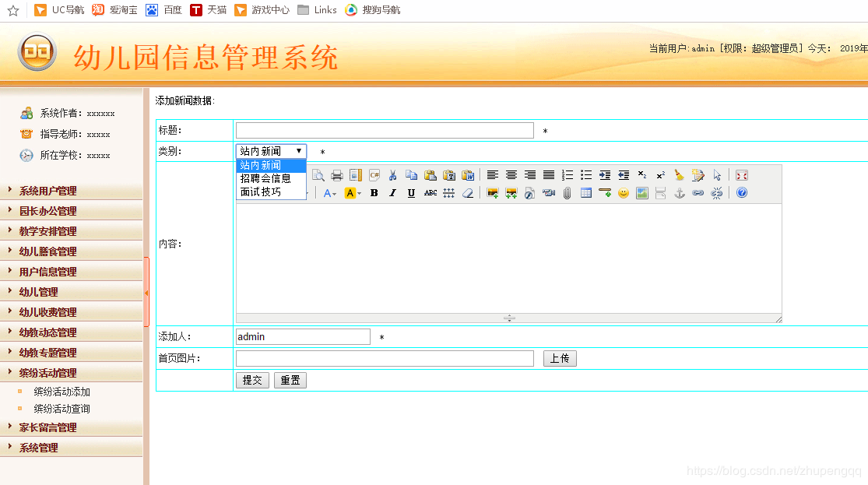Image resolution: width=868 pixels, height=485 pixels.
Task: Insert a single image
Action: pos(492,192)
